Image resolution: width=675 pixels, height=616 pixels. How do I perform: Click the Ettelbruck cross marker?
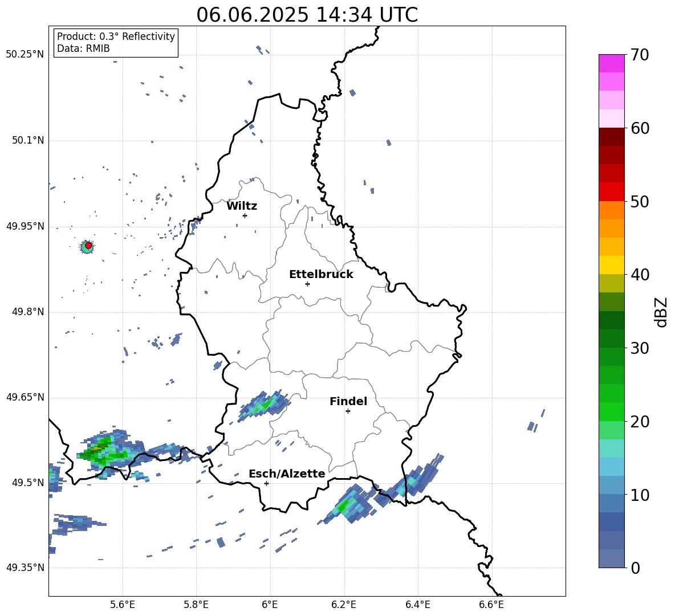(307, 284)
